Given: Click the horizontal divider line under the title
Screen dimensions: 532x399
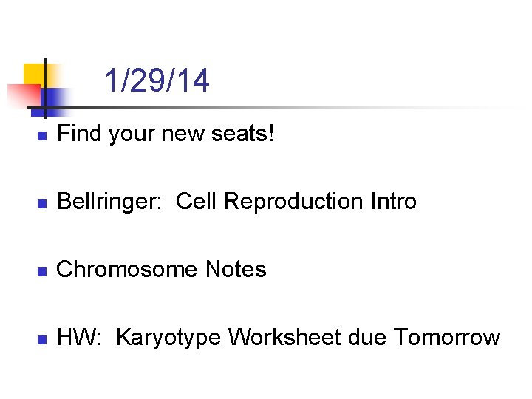Looking at the screenshot, I should pos(296,108).
